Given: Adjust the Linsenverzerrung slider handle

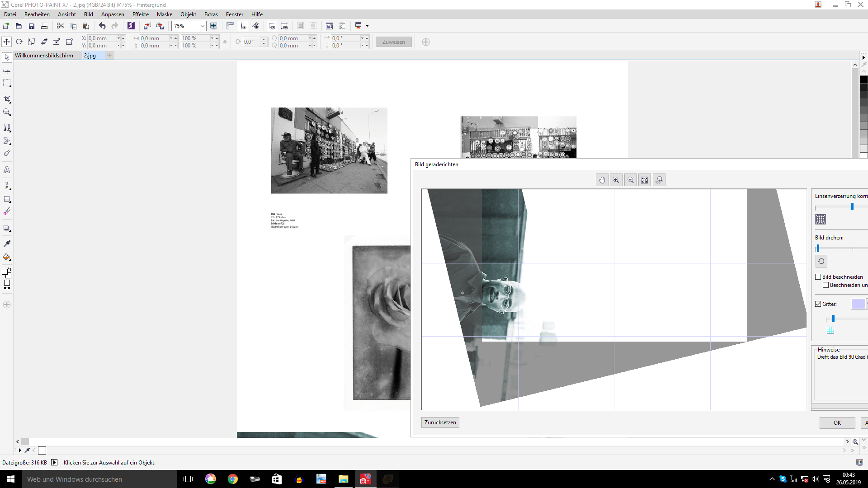Looking at the screenshot, I should (852, 207).
